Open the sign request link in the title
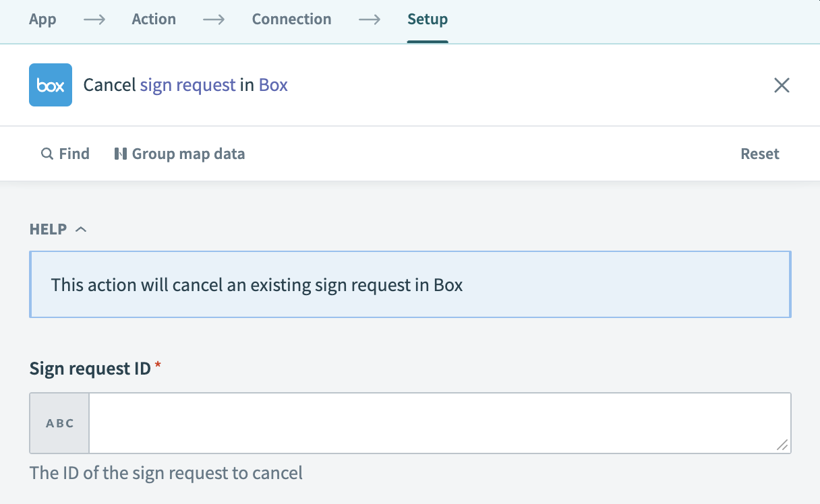This screenshot has height=504, width=820. (x=187, y=85)
